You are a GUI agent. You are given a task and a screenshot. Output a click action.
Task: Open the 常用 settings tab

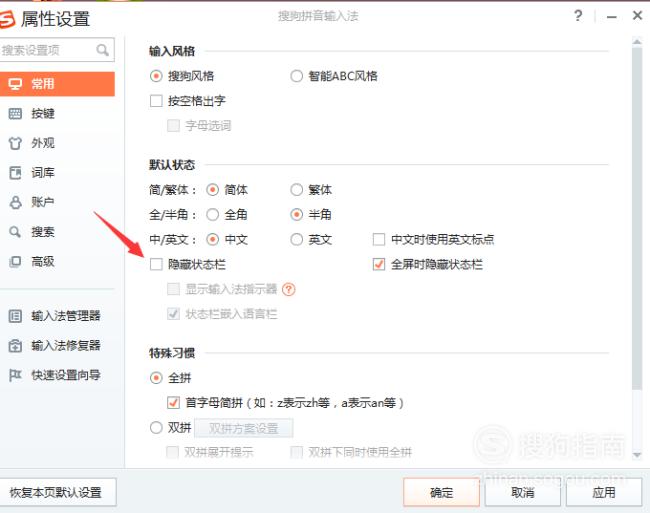tap(57, 84)
